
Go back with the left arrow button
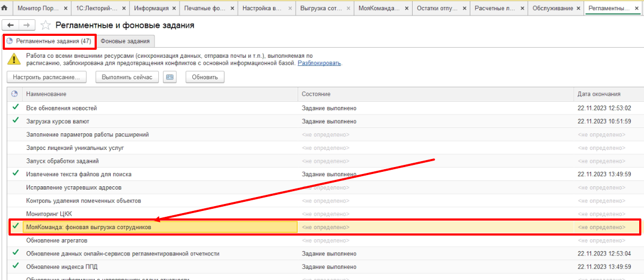[x=11, y=26]
